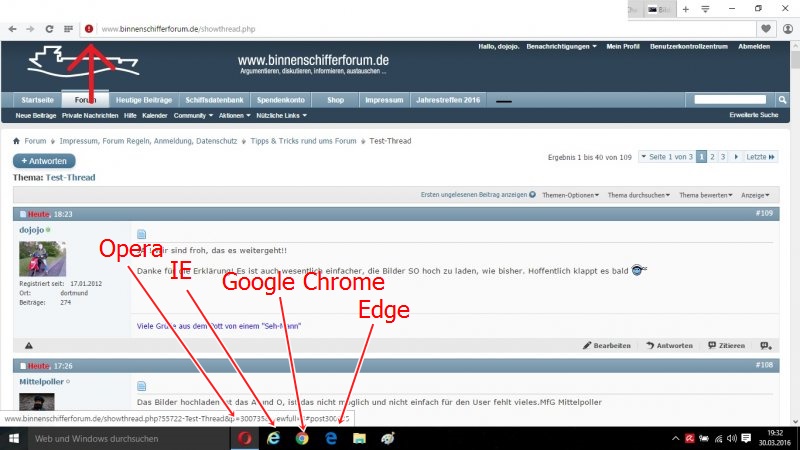The height and width of the screenshot is (450, 800).
Task: Click the Opera icon in the taskbar
Action: [245, 438]
